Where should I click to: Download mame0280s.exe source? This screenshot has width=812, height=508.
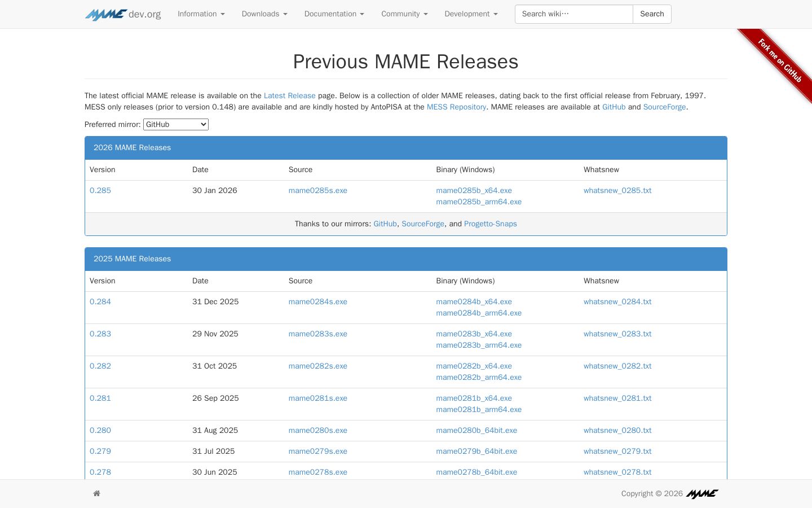[x=318, y=431]
